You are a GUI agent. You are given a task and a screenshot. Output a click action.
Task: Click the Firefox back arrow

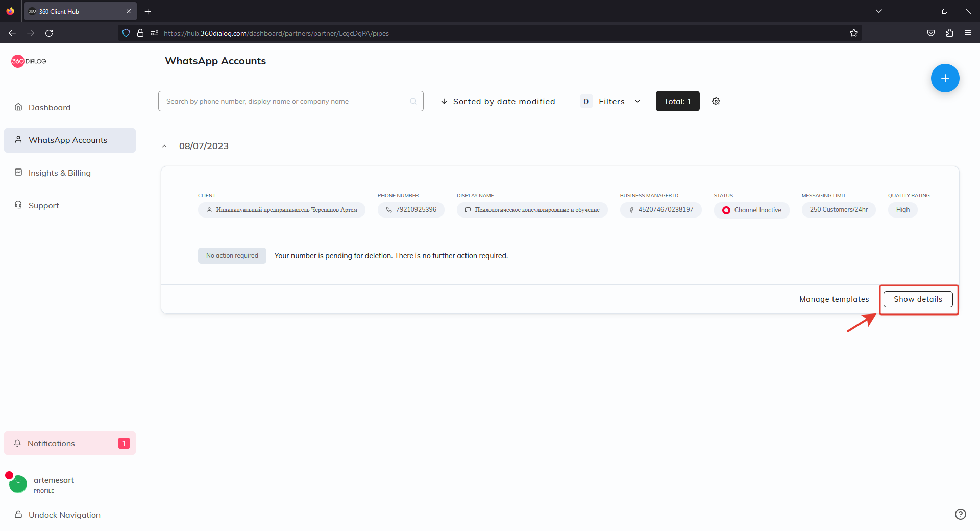pyautogui.click(x=12, y=33)
